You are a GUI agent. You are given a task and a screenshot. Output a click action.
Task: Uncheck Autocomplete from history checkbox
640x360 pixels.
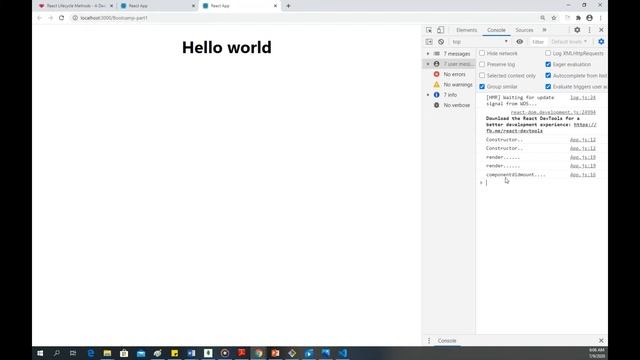click(548, 76)
